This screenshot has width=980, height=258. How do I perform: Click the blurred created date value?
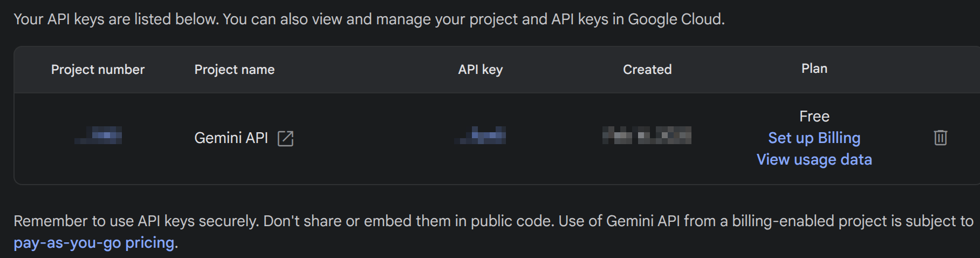pyautogui.click(x=647, y=135)
